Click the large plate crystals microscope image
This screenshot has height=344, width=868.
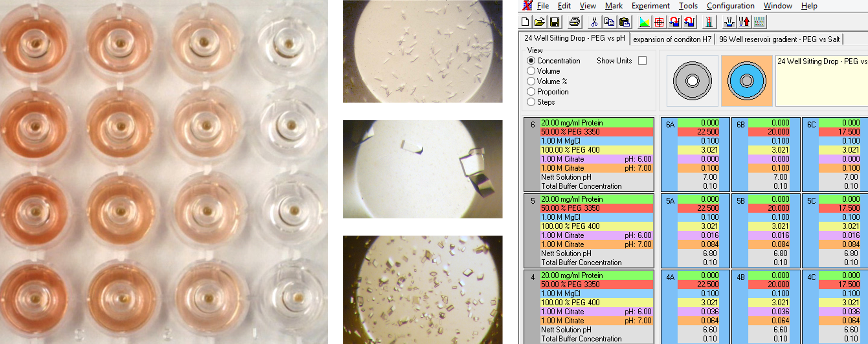[x=422, y=169]
